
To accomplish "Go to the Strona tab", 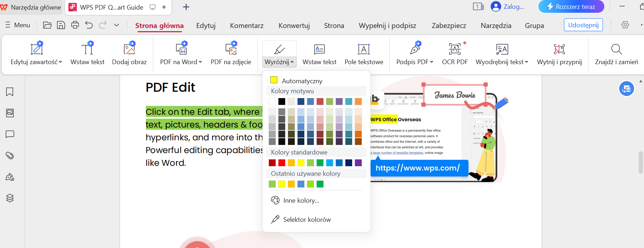I will click(334, 26).
